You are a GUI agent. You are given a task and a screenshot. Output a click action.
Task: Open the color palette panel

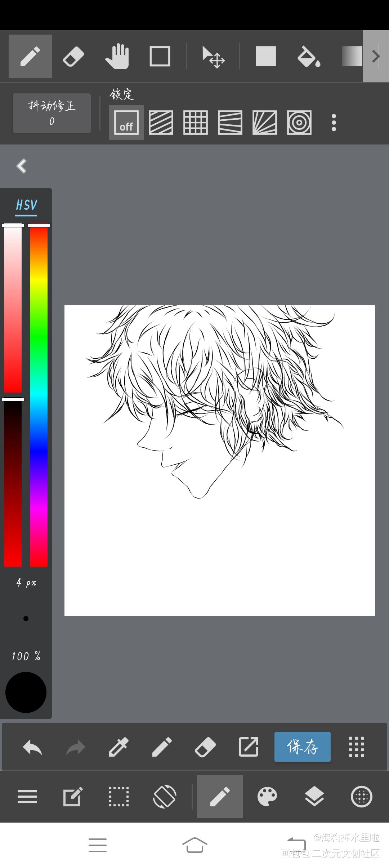pos(267,796)
